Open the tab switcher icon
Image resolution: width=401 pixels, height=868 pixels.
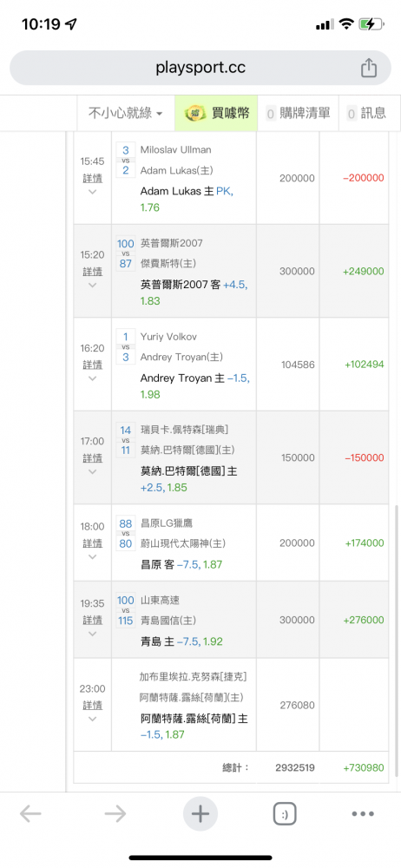point(285,814)
